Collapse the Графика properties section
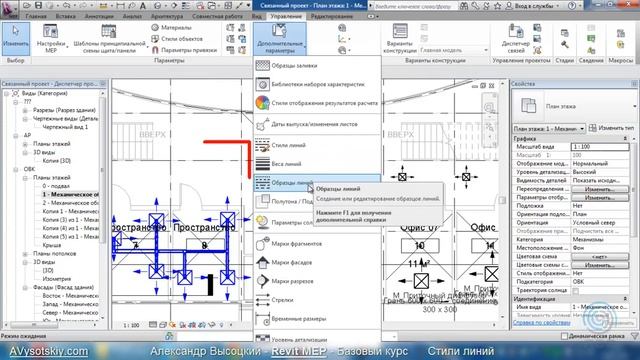 625,139
